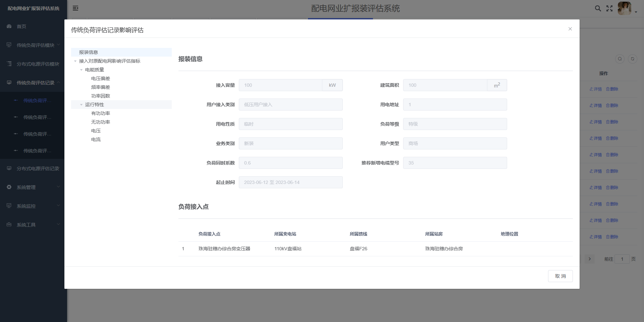Screen dimensions: 644x322
Task: Select 电压偏差 in the tree
Action: tap(101, 78)
